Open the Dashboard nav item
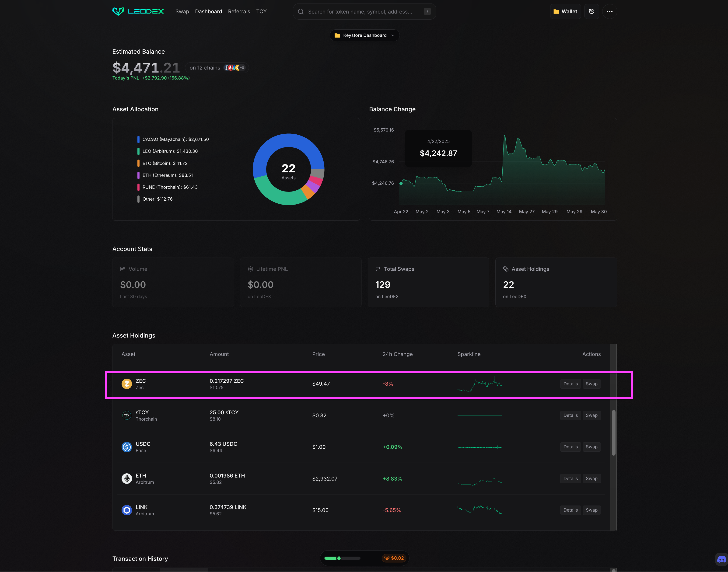The width and height of the screenshot is (728, 572). (x=208, y=11)
